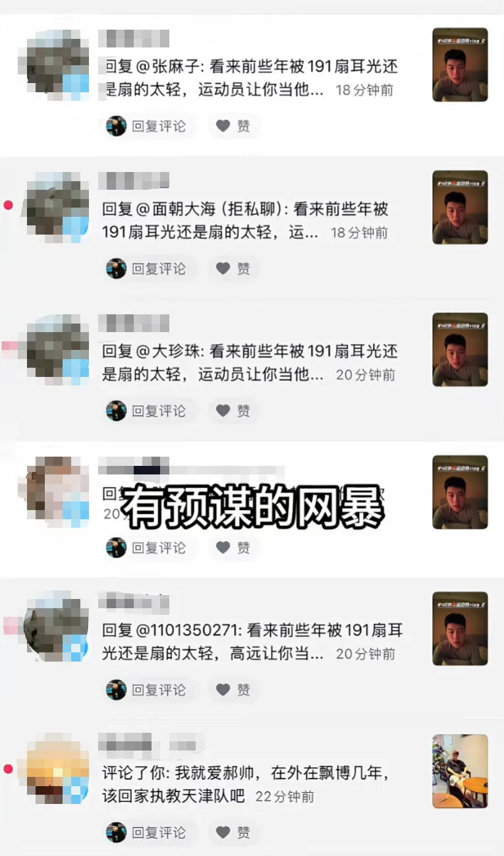Open video thumbnail beside @大珍珠 reply
This screenshot has width=504, height=856.
point(460,350)
